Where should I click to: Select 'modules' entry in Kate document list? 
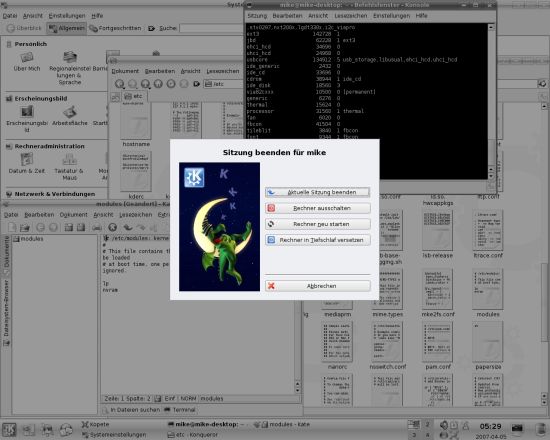pos(28,239)
